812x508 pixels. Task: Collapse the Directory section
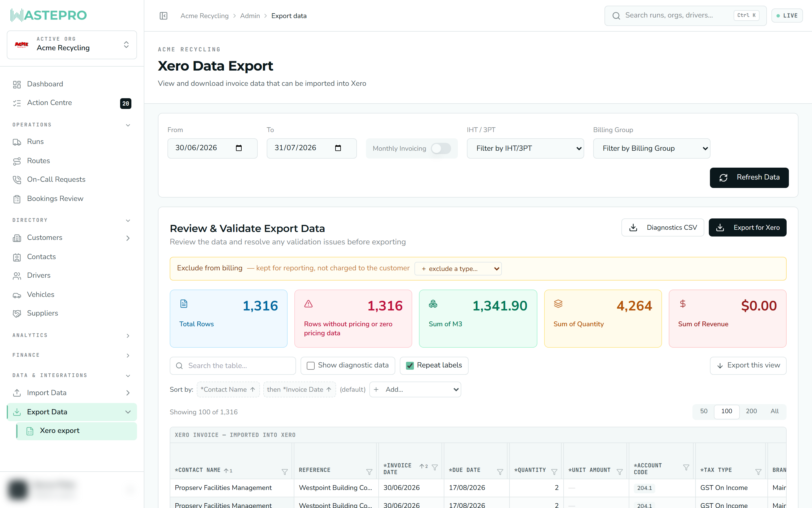(128, 220)
